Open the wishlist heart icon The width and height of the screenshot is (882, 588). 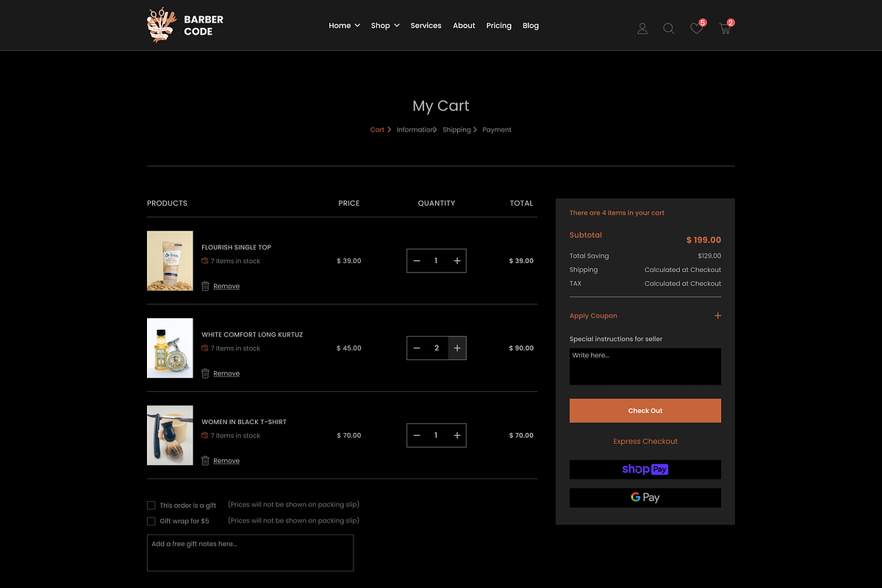coord(696,29)
